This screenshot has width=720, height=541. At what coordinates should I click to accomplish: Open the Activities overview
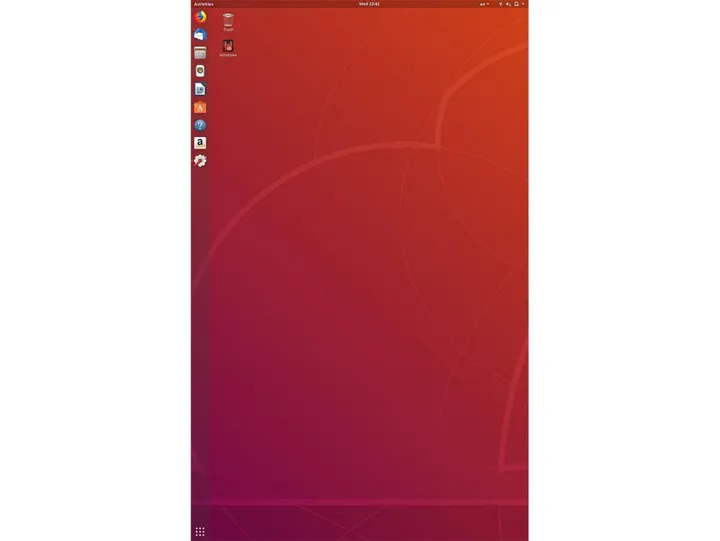click(203, 4)
